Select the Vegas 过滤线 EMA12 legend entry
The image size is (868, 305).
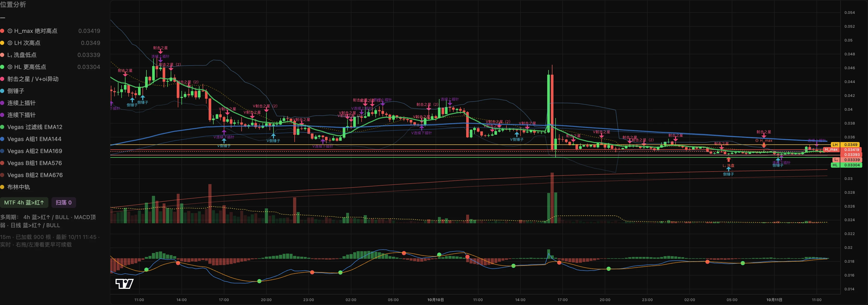[x=32, y=127]
